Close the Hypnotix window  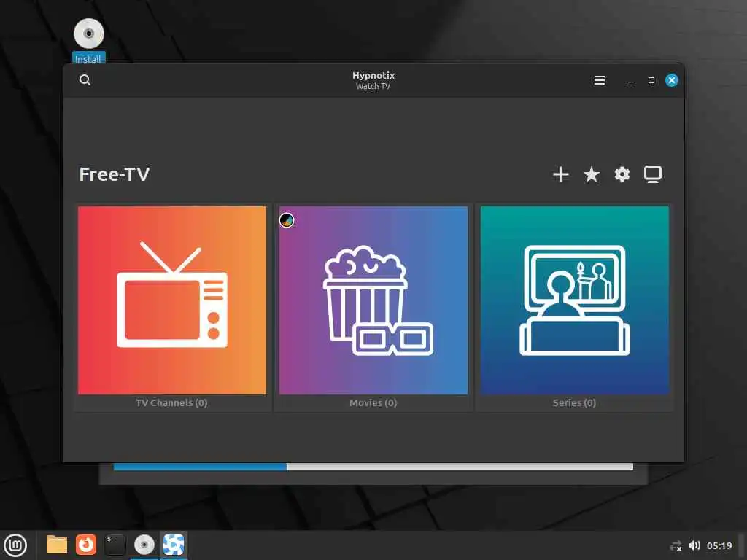coord(672,80)
